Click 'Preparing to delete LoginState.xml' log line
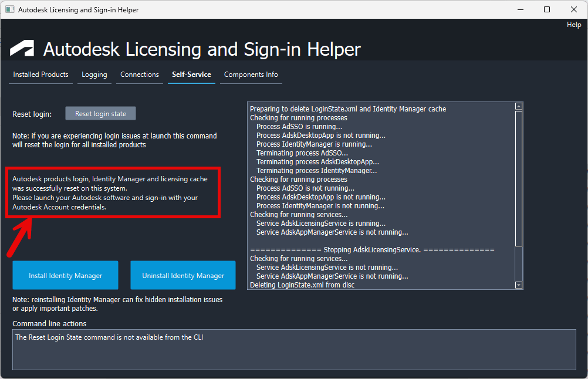 (348, 109)
